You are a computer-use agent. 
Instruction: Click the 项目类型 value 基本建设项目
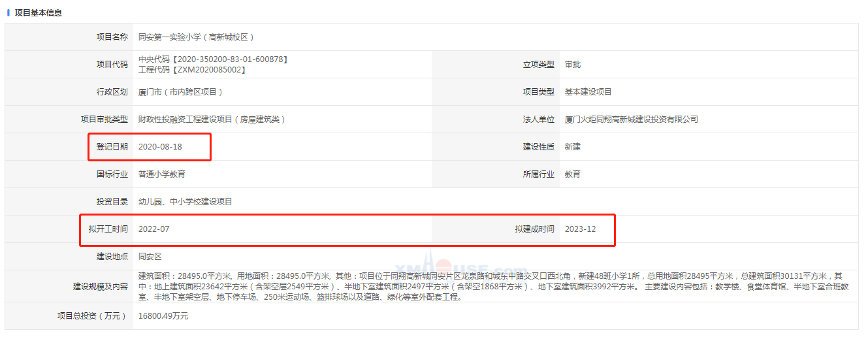coord(588,92)
